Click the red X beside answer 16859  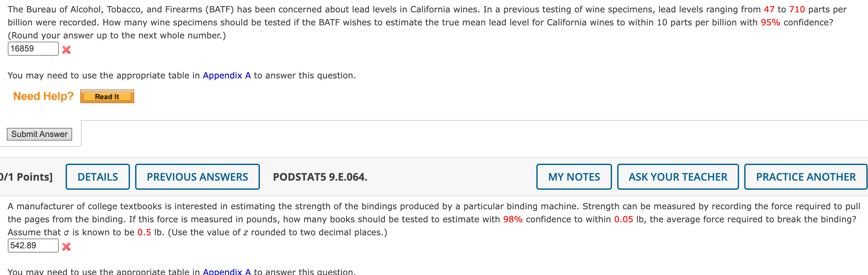click(x=67, y=50)
